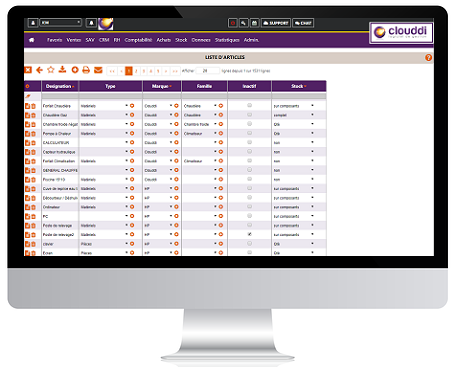Image resolution: width=454 pixels, height=367 pixels.
Task: Open the edit icon of the CALCULATEUR row
Action: (27, 143)
